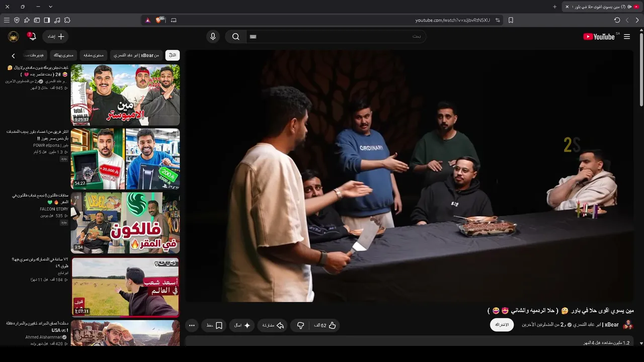Screen dimensions: 644x362
Task: Open the أبو شايع channel link
Action: pos(63,273)
